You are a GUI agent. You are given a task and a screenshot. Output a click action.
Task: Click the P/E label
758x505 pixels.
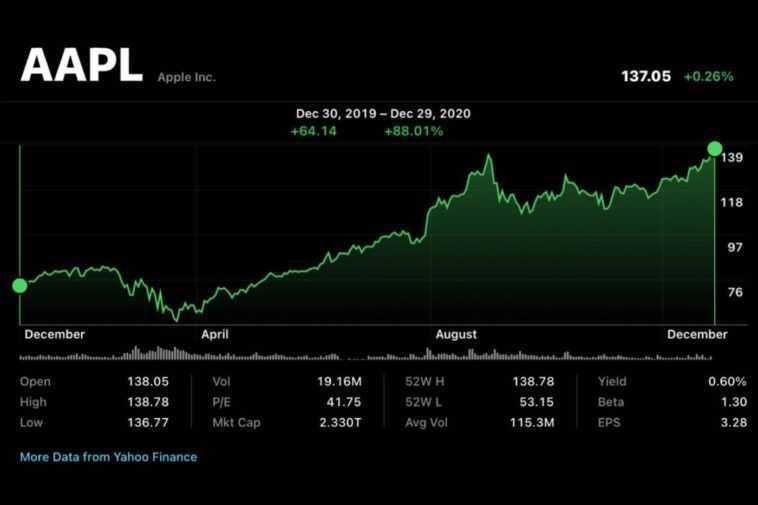(x=221, y=402)
